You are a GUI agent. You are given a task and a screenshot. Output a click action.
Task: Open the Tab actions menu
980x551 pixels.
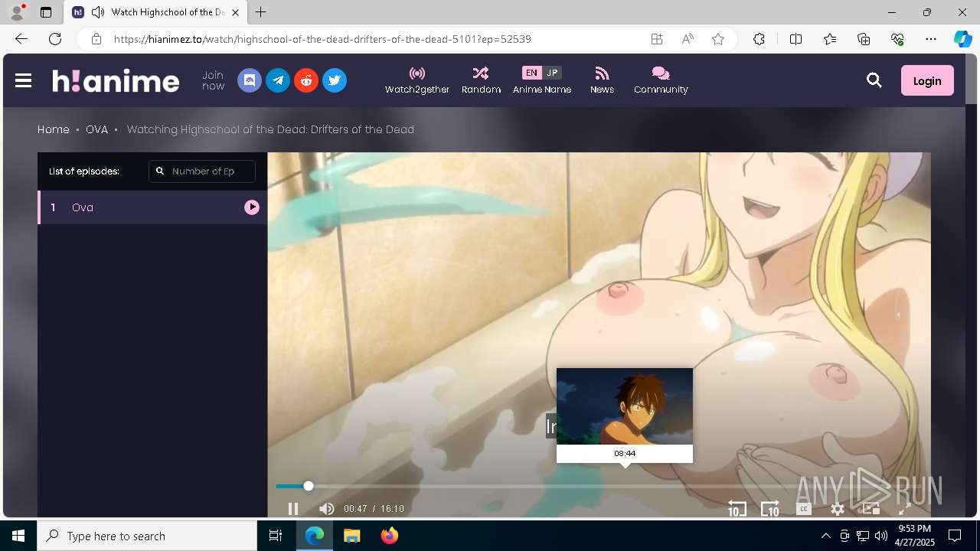46,12
